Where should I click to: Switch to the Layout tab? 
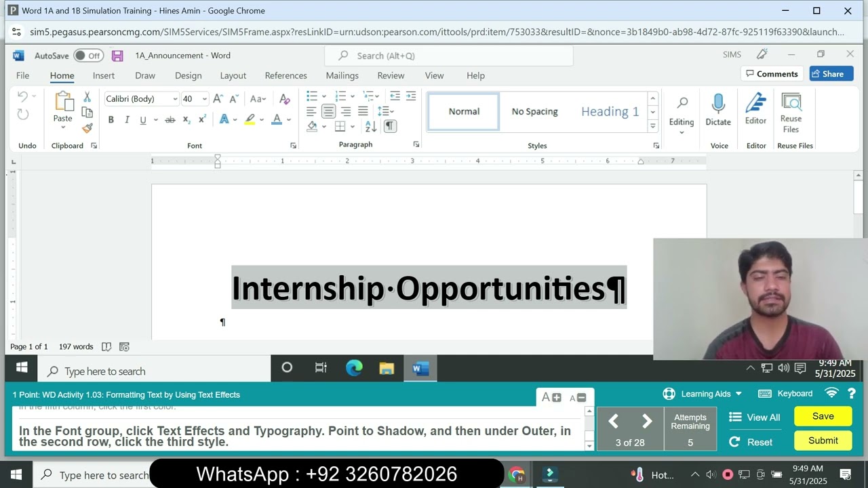(233, 75)
